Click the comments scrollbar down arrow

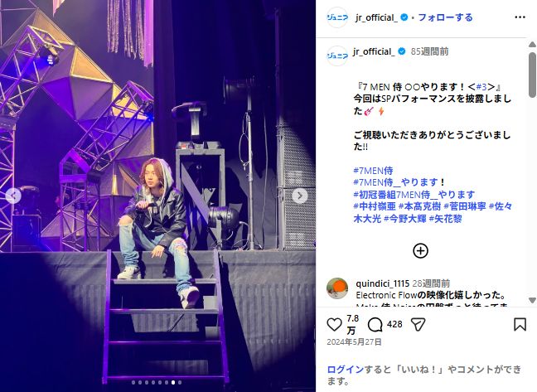click(532, 300)
